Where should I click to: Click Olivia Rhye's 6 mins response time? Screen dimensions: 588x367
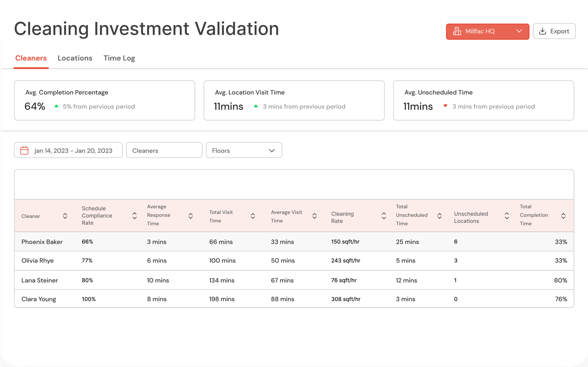click(157, 261)
